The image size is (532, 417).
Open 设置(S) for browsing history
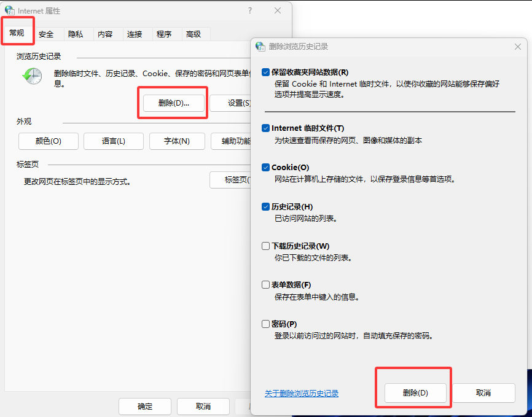[x=230, y=103]
